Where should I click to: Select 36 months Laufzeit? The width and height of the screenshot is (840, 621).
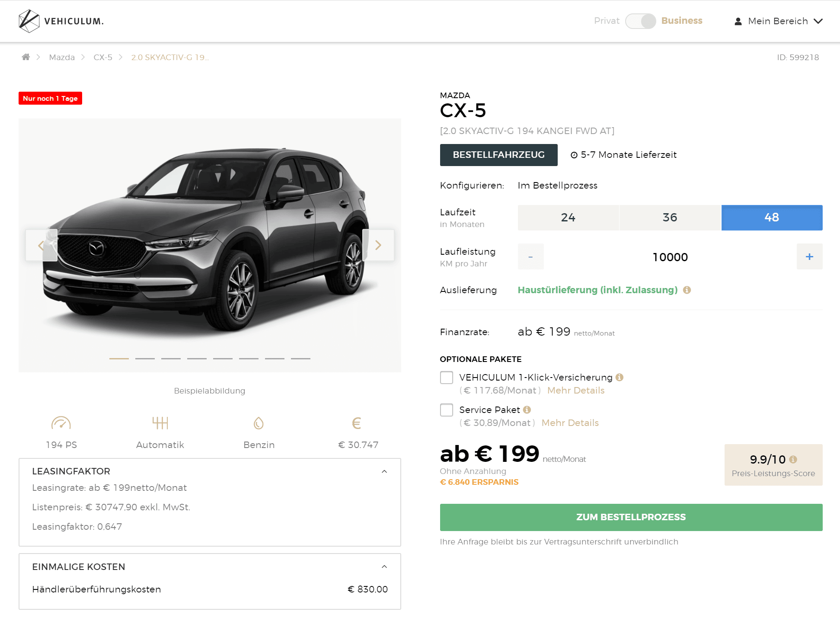(670, 218)
